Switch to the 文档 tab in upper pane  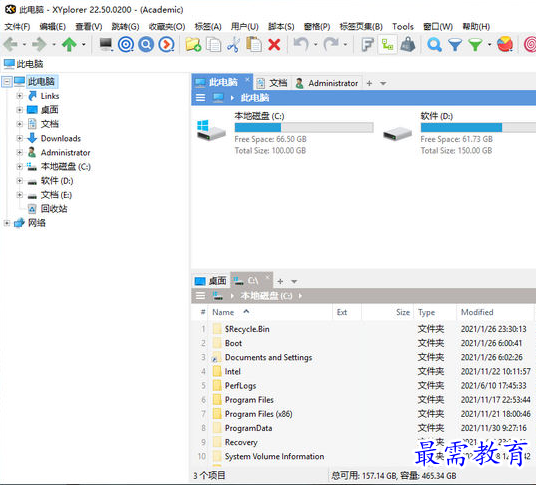pyautogui.click(x=272, y=83)
